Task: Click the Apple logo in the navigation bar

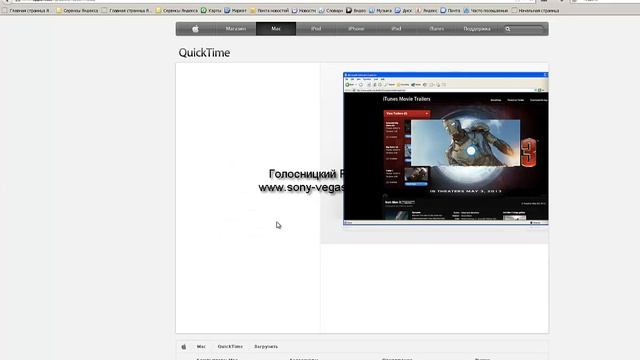Action: pyautogui.click(x=196, y=29)
